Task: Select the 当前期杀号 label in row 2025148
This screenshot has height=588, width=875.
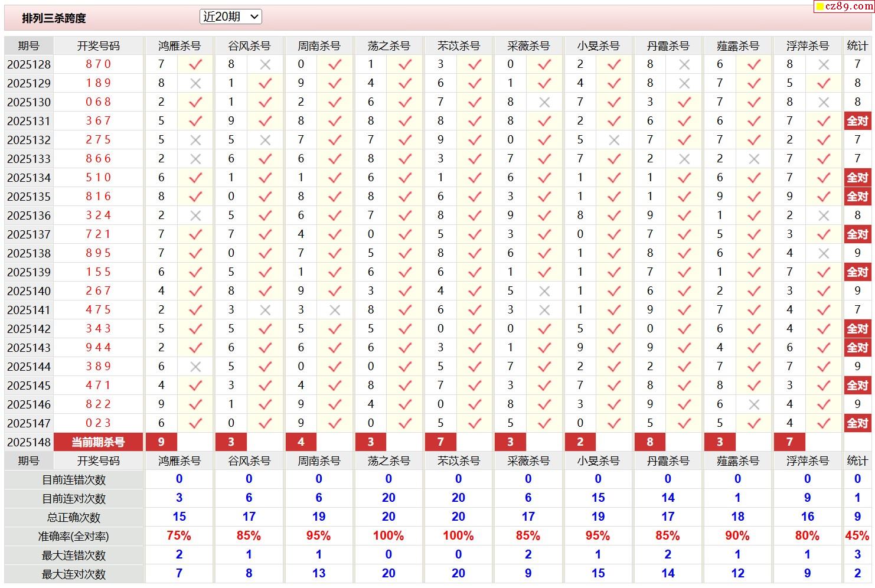Action: (x=98, y=442)
